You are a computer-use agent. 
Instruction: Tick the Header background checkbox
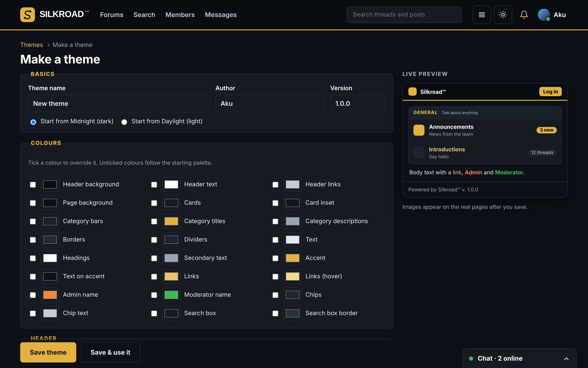(33, 184)
